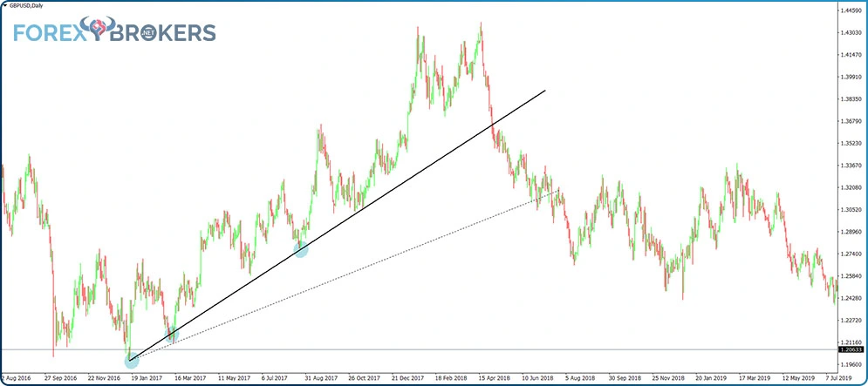Click the 1.38350 price axis label
The height and width of the screenshot is (386, 868).
[851, 99]
